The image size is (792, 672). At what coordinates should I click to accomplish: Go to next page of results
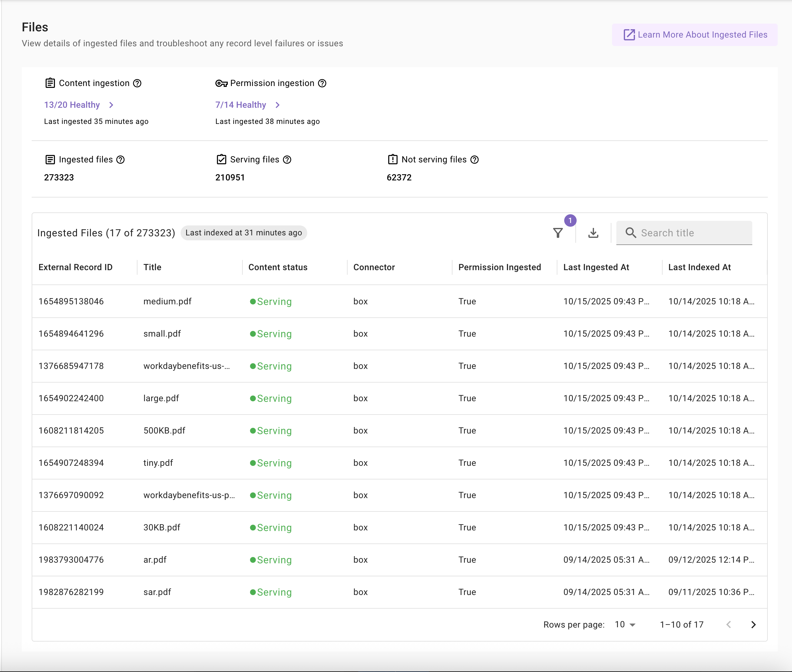(753, 624)
